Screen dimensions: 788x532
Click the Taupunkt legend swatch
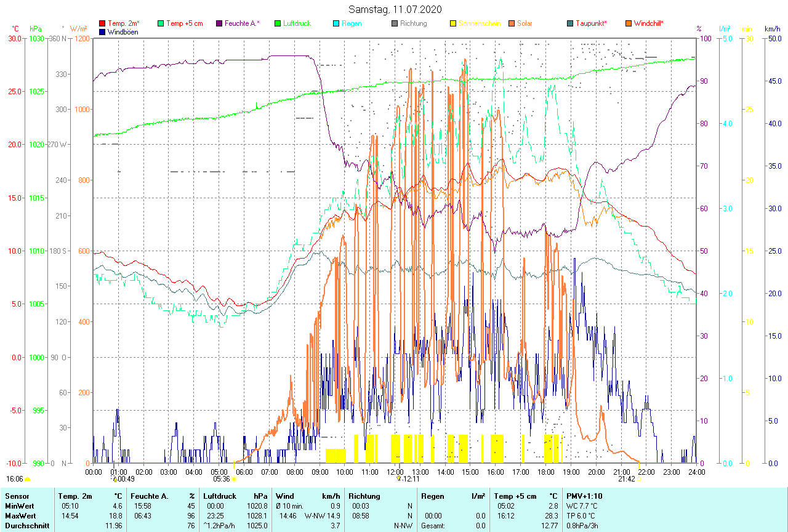[570, 23]
